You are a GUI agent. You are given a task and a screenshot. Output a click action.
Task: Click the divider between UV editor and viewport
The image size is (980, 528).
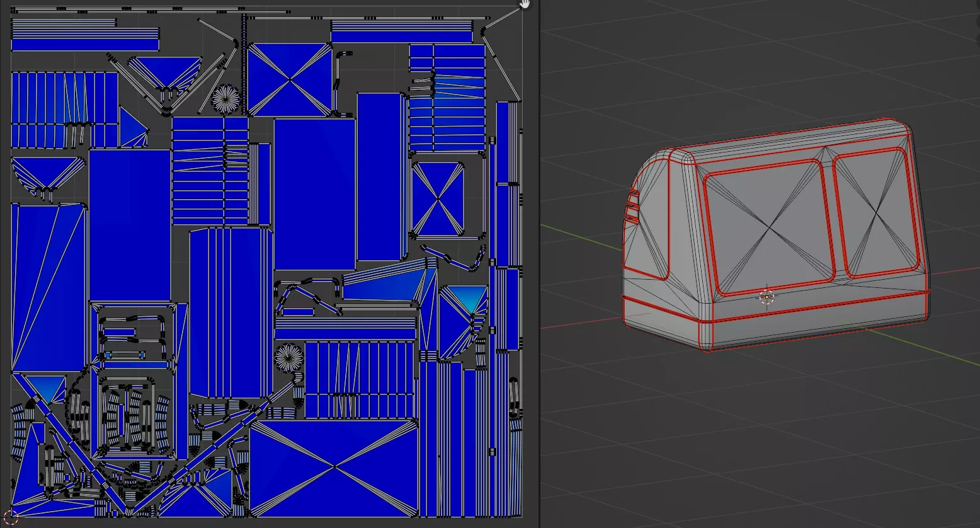pos(540,265)
